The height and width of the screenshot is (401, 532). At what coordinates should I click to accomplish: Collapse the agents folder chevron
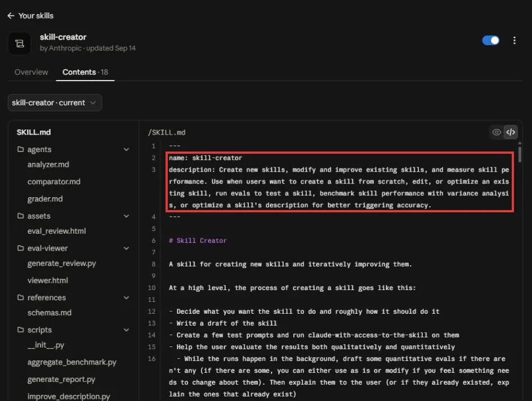[126, 149]
